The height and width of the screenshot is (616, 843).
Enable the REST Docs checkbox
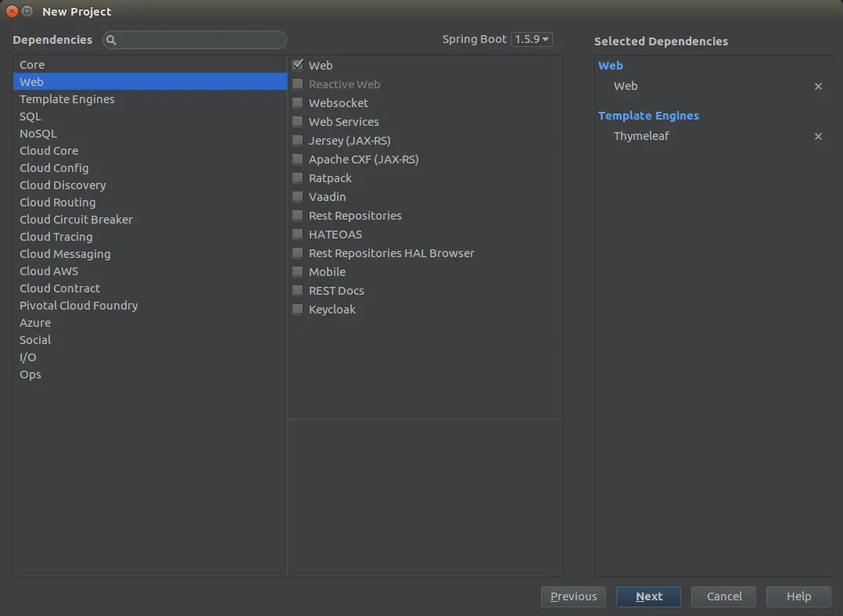point(297,291)
